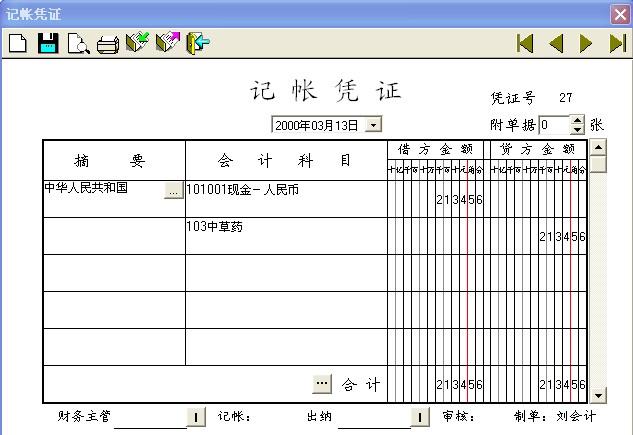Viewport: 633px width, 435px height.
Task: Open the date dropdown 2000年03月13日
Action: coord(373,125)
